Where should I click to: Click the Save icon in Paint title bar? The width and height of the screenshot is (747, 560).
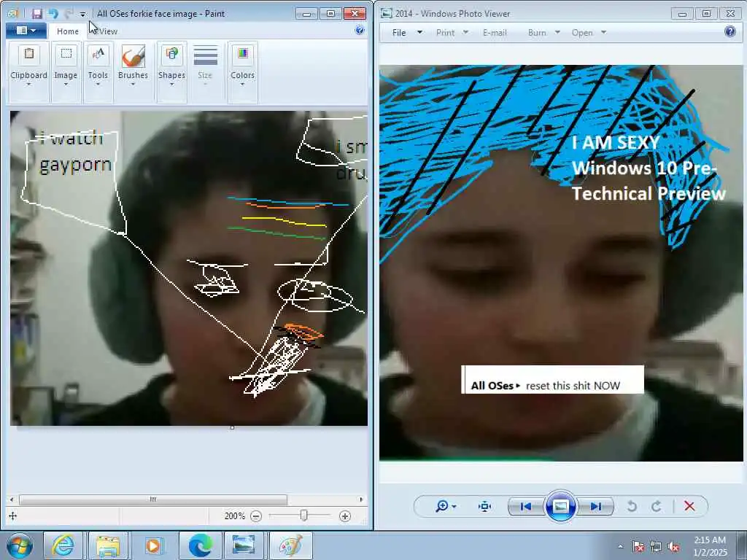pos(36,14)
